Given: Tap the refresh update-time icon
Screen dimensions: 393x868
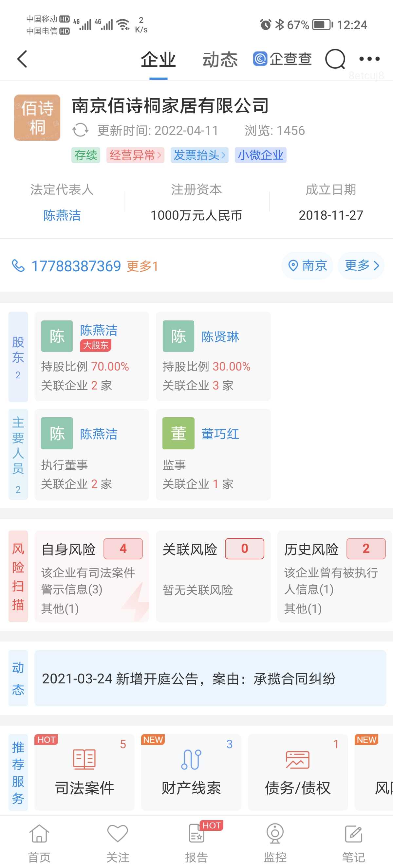Looking at the screenshot, I should (80, 130).
